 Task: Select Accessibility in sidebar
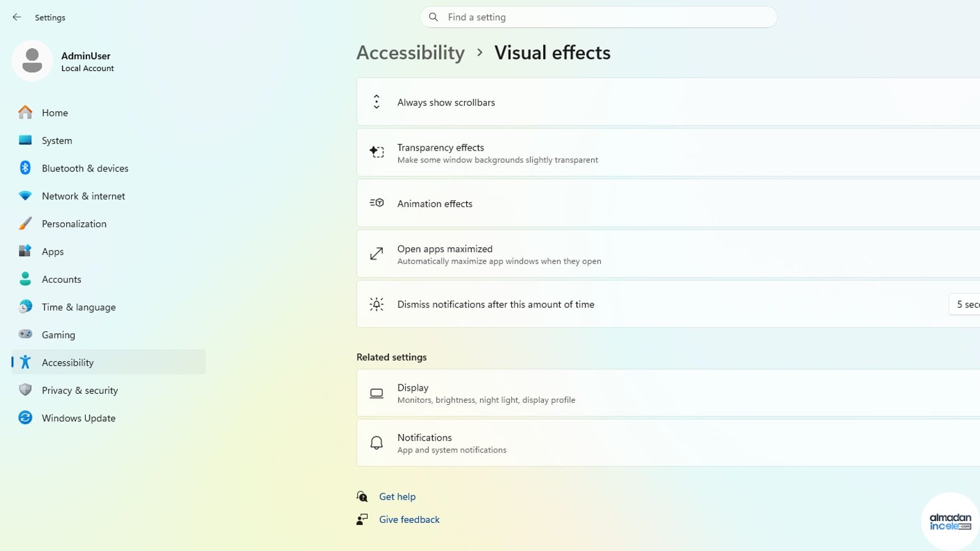click(108, 362)
